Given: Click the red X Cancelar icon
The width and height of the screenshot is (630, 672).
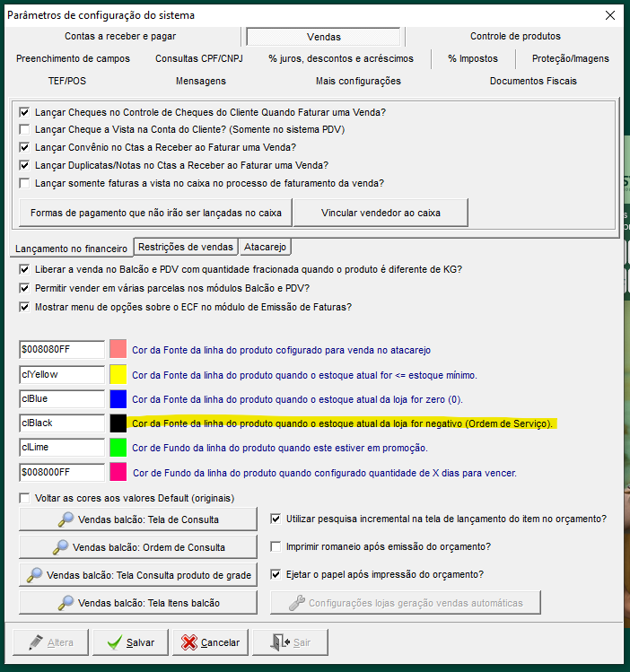Looking at the screenshot, I should (189, 642).
